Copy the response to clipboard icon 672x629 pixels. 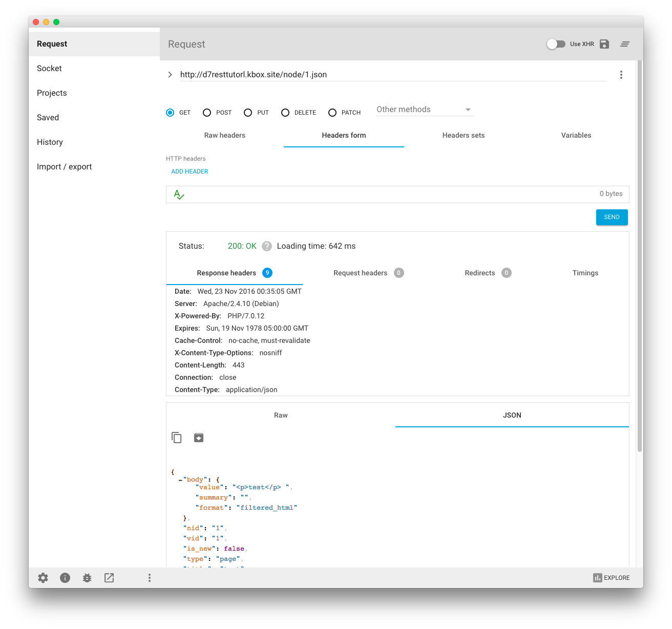(177, 438)
